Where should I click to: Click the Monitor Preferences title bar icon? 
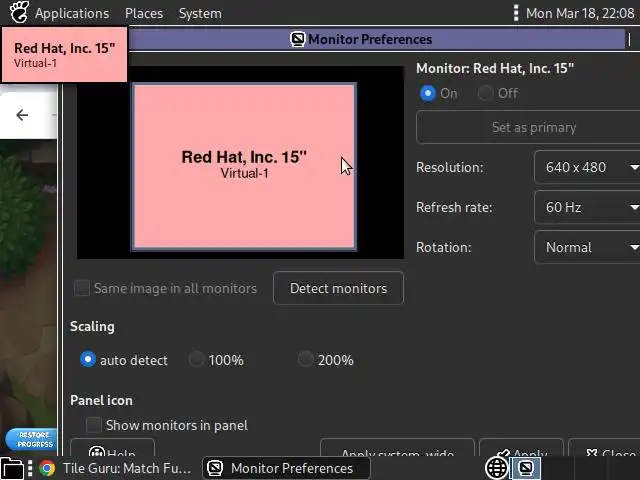tap(298, 39)
